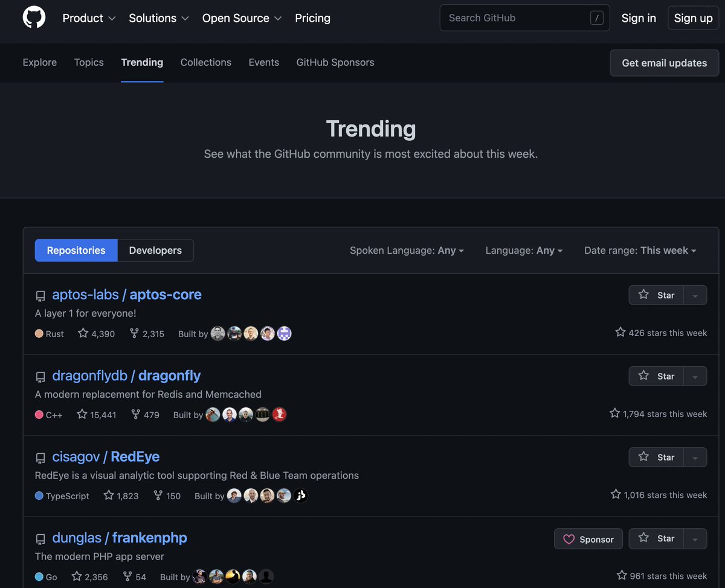Go to the GitHub Sponsors tab

tap(335, 62)
